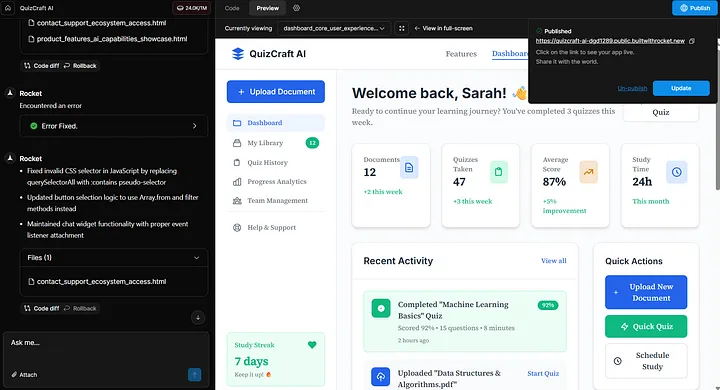This screenshot has height=390, width=720.
Task: Select Dashboard in the sidebar
Action: coord(276,123)
